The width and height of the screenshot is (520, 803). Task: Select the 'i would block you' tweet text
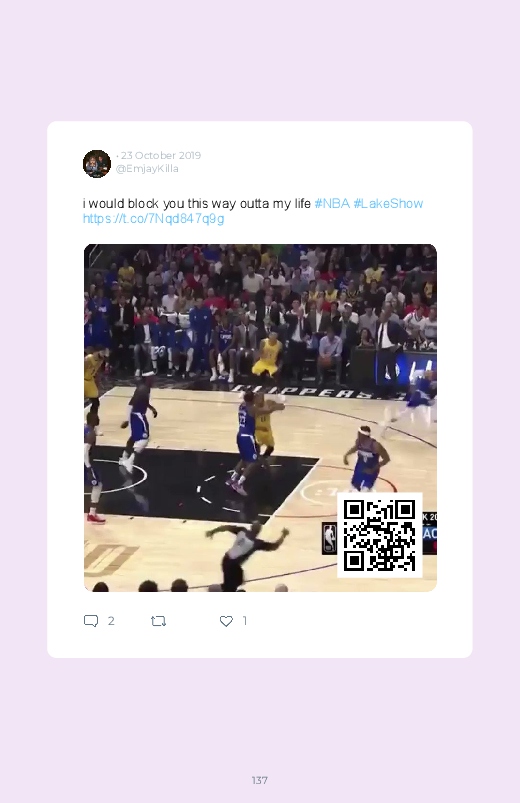point(197,203)
